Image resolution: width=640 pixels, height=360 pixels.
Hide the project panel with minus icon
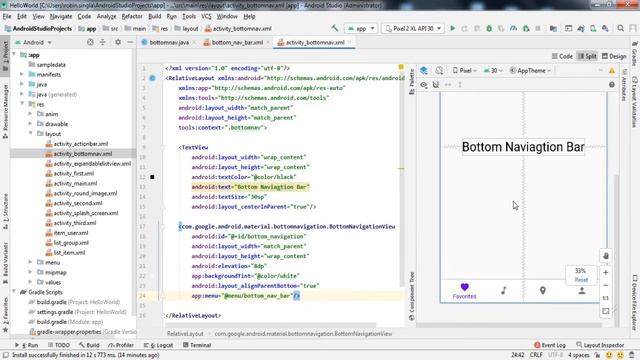130,42
